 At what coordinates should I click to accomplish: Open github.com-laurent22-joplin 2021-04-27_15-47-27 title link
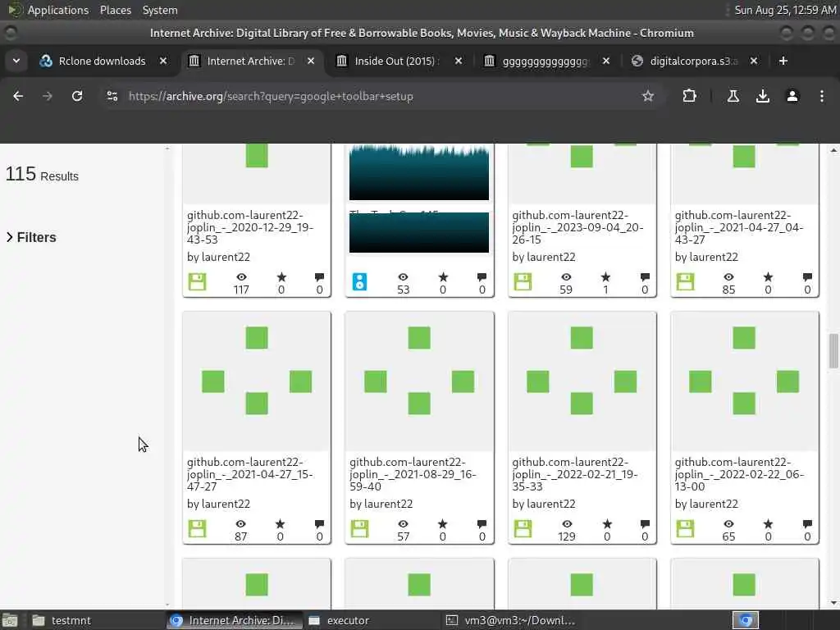click(250, 474)
